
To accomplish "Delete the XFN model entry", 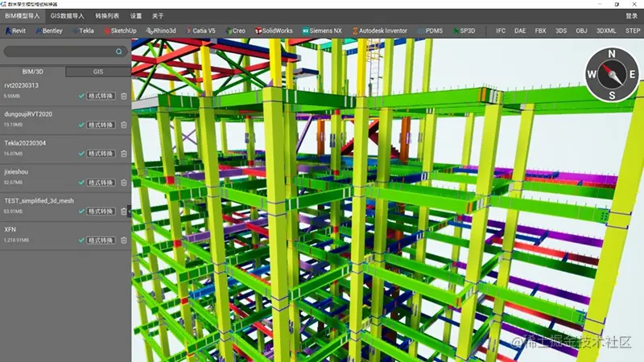I will pyautogui.click(x=124, y=240).
